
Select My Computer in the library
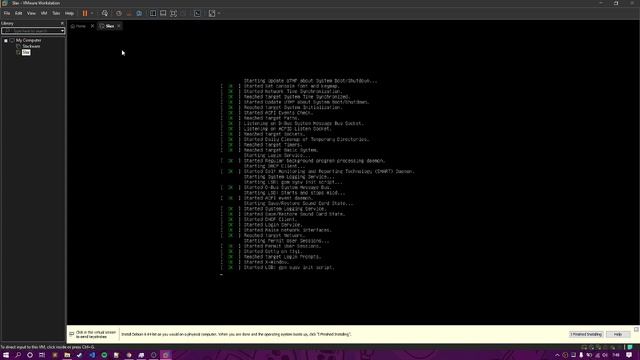coord(29,40)
